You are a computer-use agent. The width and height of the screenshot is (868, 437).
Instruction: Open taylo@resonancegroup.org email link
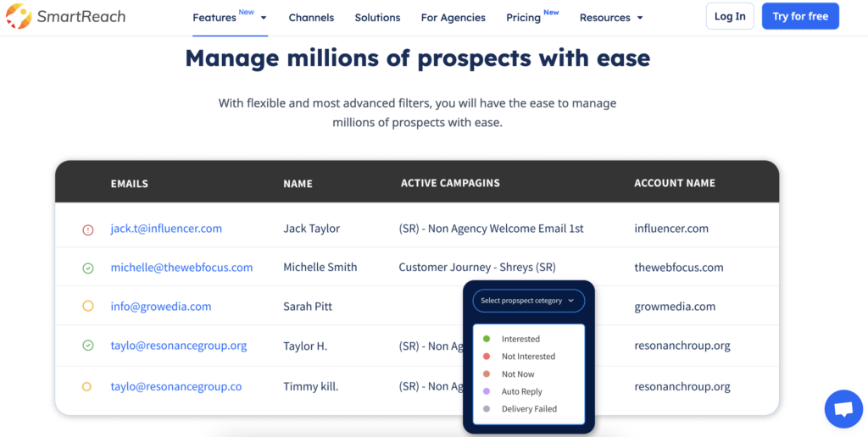pyautogui.click(x=178, y=346)
